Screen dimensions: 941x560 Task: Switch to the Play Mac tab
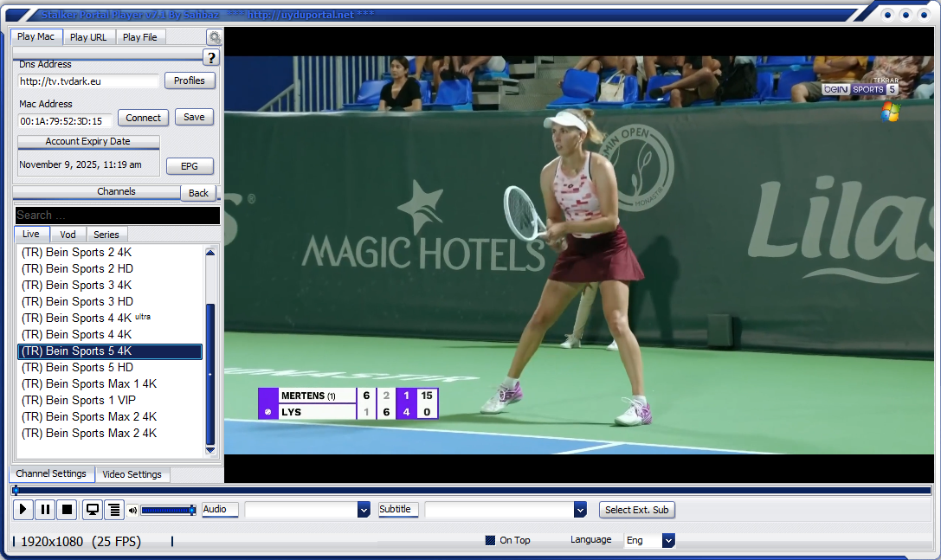pos(36,36)
